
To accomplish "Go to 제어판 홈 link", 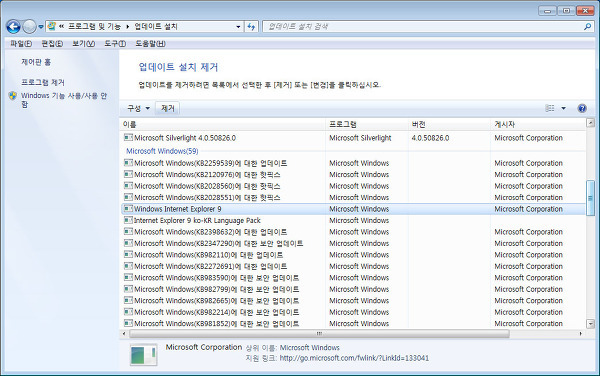I will click(x=36, y=62).
